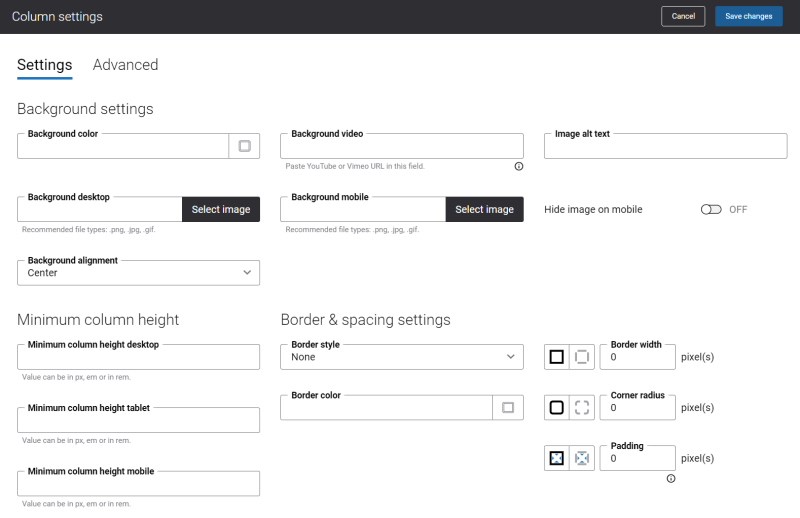Select uniform border width icon
This screenshot has height=518, width=800.
coord(557,357)
